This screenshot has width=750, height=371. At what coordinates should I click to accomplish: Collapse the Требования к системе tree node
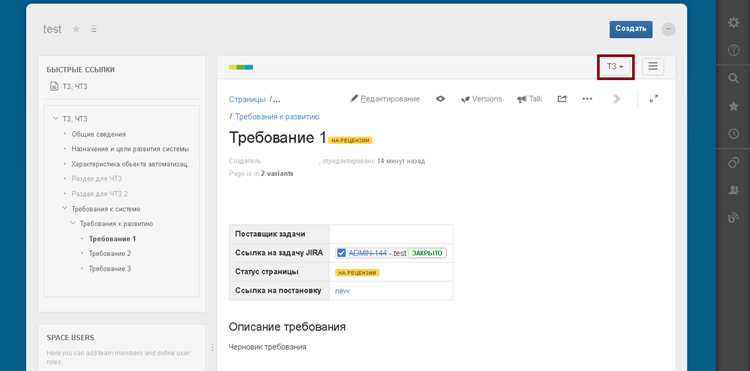pyautogui.click(x=64, y=209)
